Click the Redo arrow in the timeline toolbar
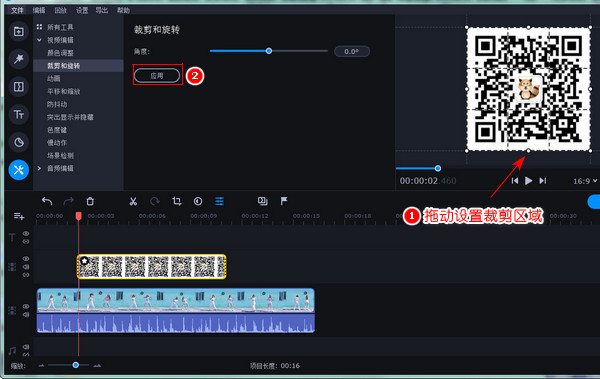This screenshot has width=600, height=379. 68,201
